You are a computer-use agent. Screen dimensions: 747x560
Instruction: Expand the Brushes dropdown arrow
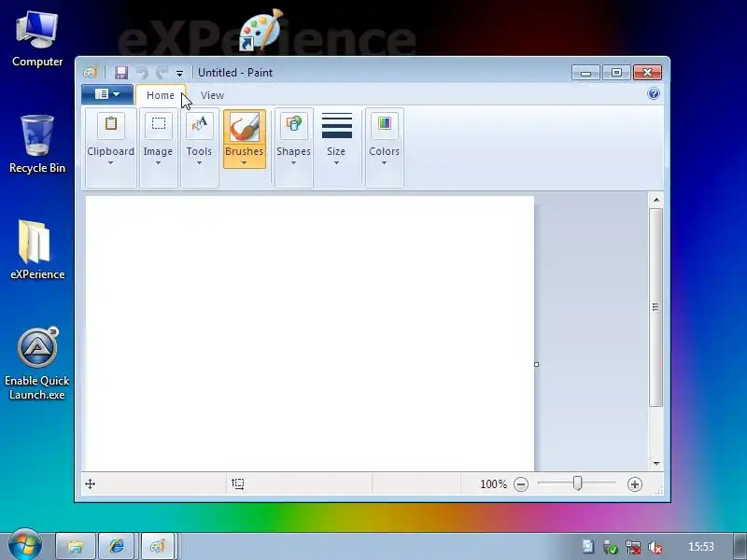click(245, 162)
